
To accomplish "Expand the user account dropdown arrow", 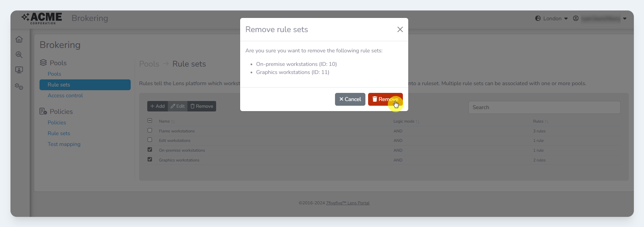I will tap(625, 19).
